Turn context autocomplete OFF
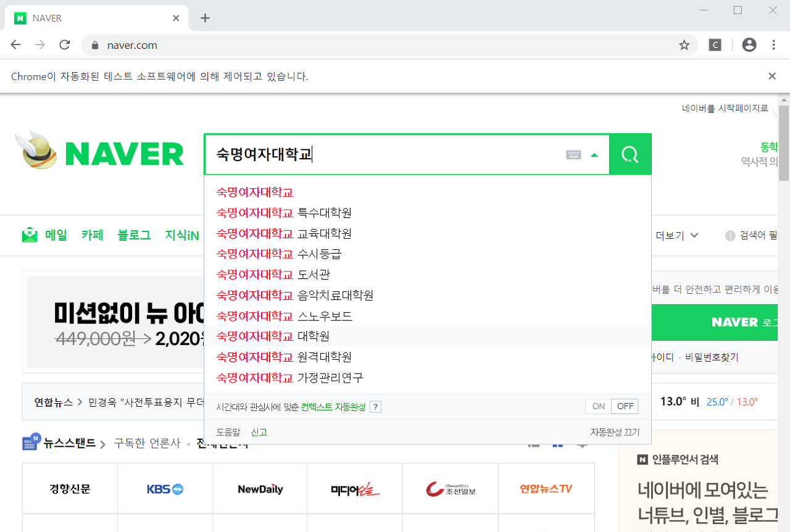Viewport: 790px width, 532px height. tap(625, 406)
